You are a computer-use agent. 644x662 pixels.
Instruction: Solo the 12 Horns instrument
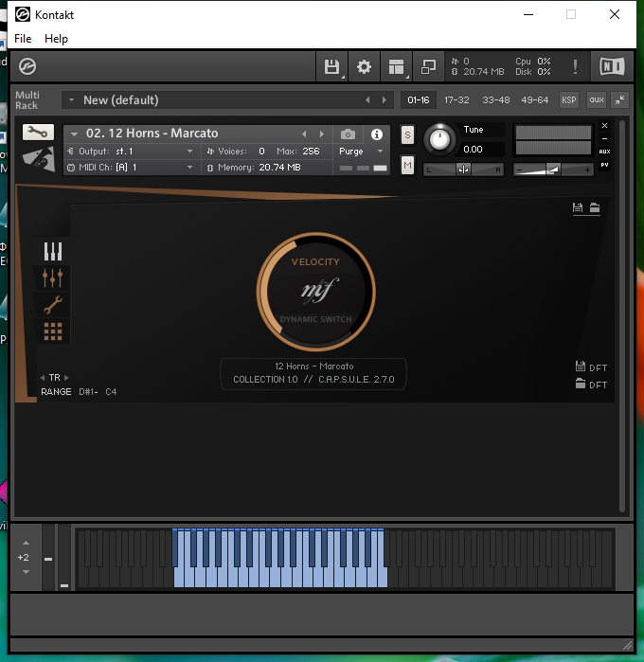(x=407, y=135)
